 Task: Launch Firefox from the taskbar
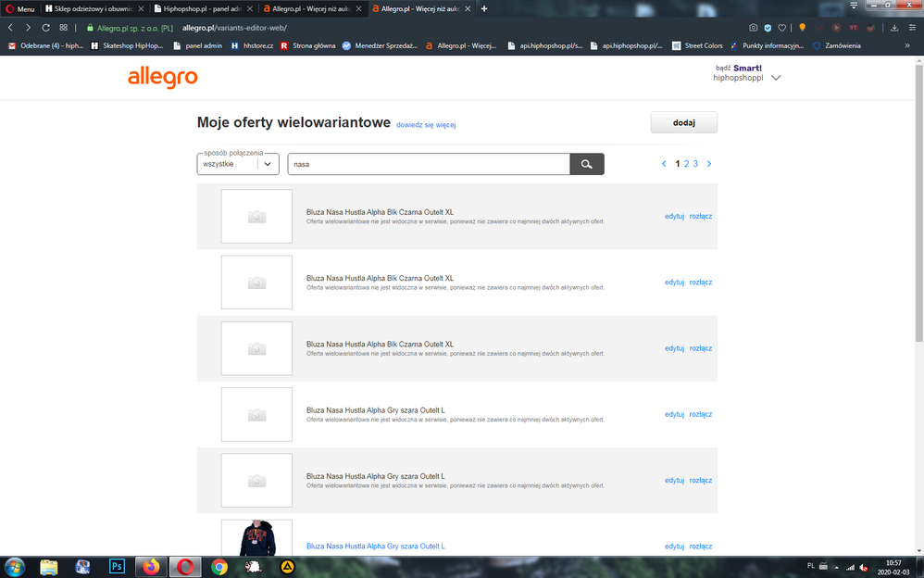pos(151,566)
